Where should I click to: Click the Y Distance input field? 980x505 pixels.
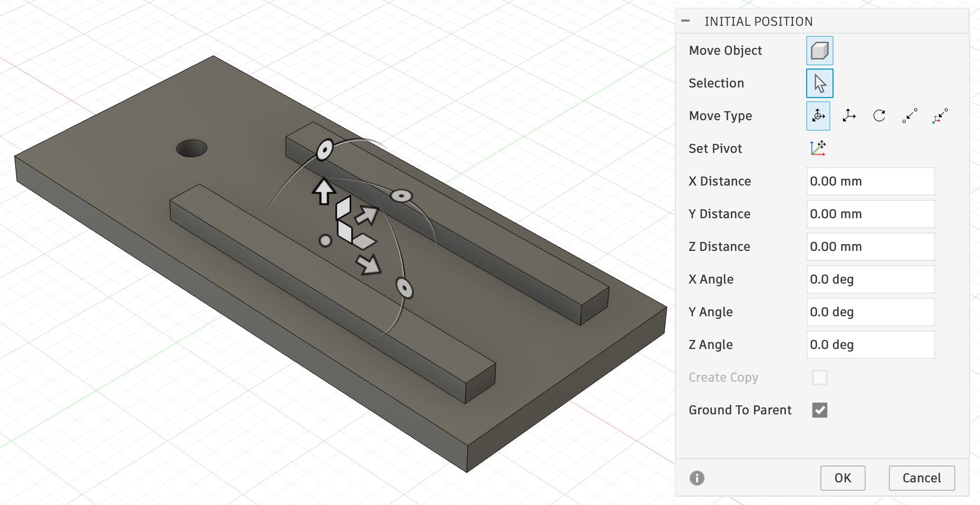pyautogui.click(x=870, y=214)
